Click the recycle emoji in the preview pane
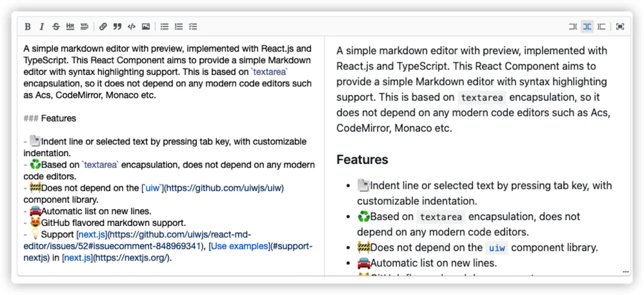 [x=364, y=216]
